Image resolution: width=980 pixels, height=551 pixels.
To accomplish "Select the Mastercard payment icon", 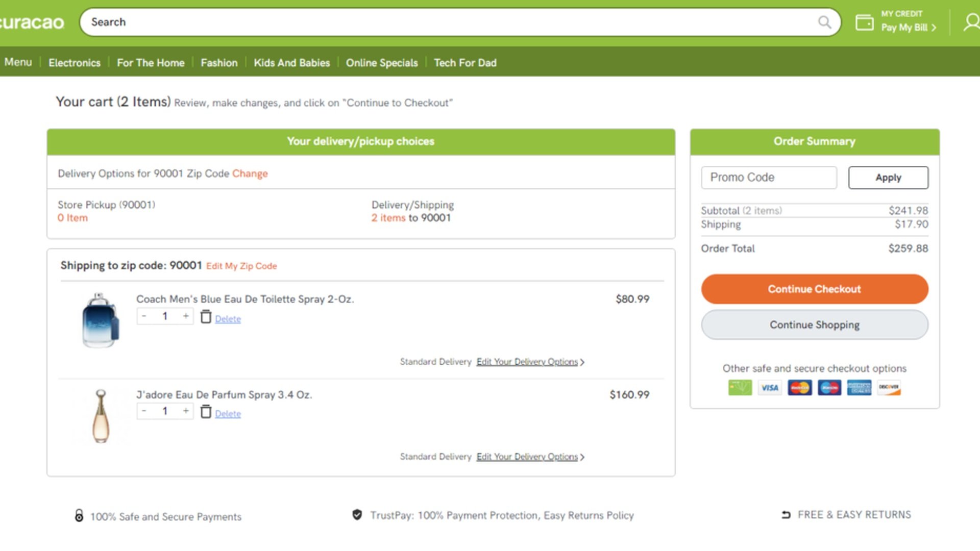I will pos(799,388).
